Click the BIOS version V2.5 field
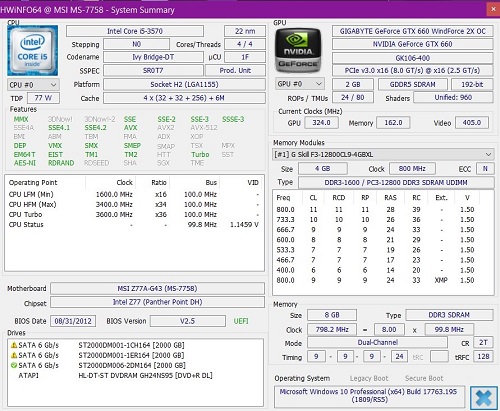The image size is (500, 411). click(x=188, y=321)
